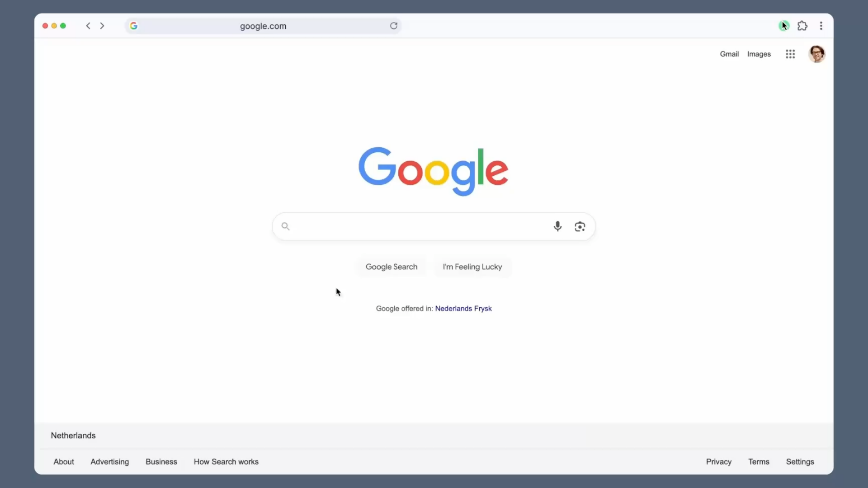
Task: Reload the page with the refresh icon
Action: [394, 26]
